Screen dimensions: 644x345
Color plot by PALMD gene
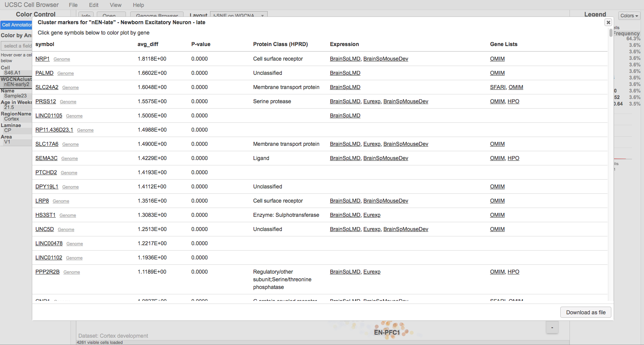(44, 73)
